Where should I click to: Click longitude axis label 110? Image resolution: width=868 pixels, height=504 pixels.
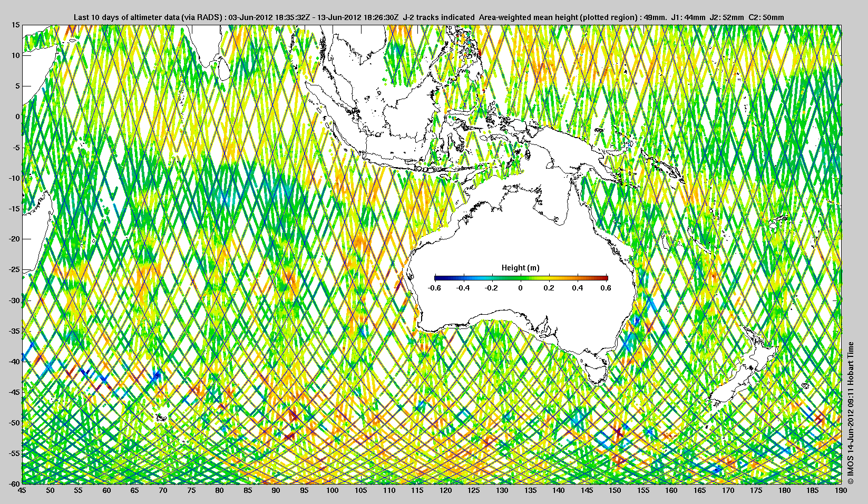(389, 490)
